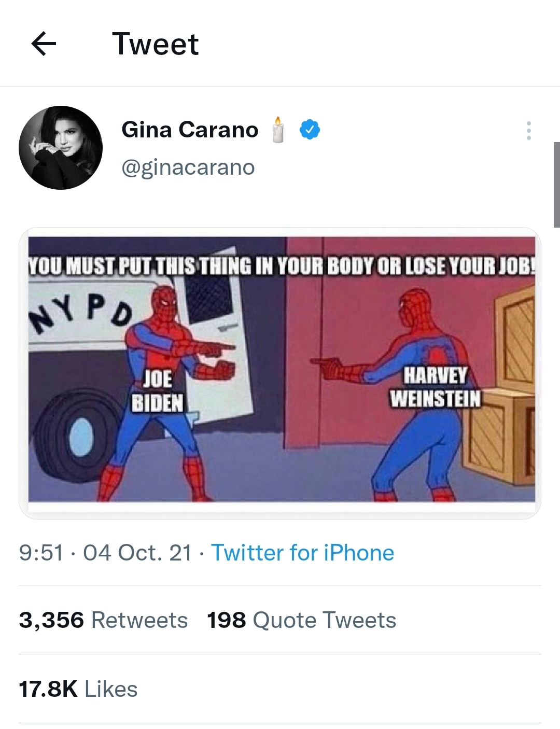This screenshot has height=729, width=560.
Task: Click the candle emoji next to the name
Action: coord(278,130)
